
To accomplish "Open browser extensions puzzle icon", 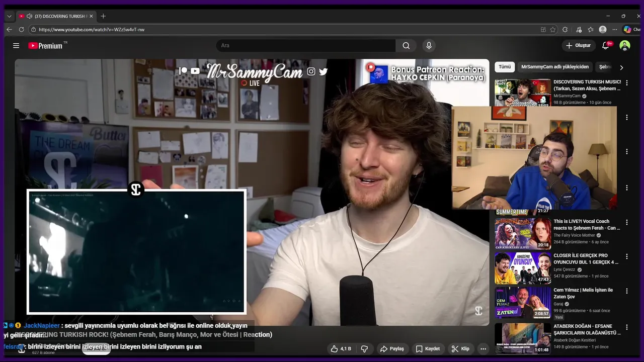I will (x=565, y=30).
